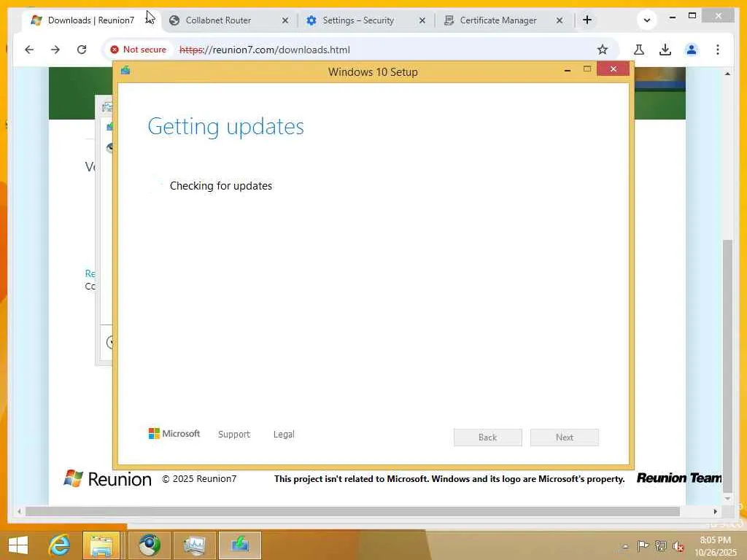Click the page horizontal scrollbar thumb
Viewport: 747px width, 560px height.
(x=352, y=511)
